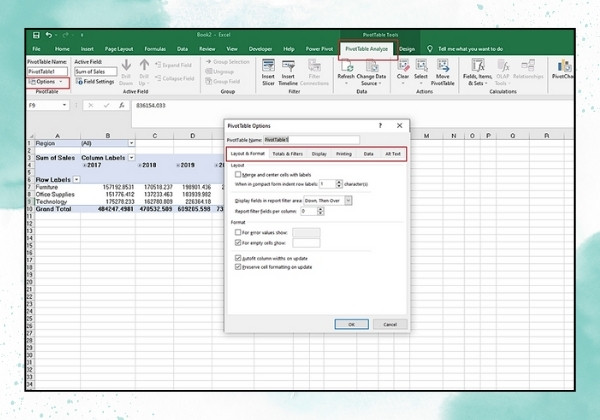Close the PivotTable Options dialog

[x=399, y=125]
